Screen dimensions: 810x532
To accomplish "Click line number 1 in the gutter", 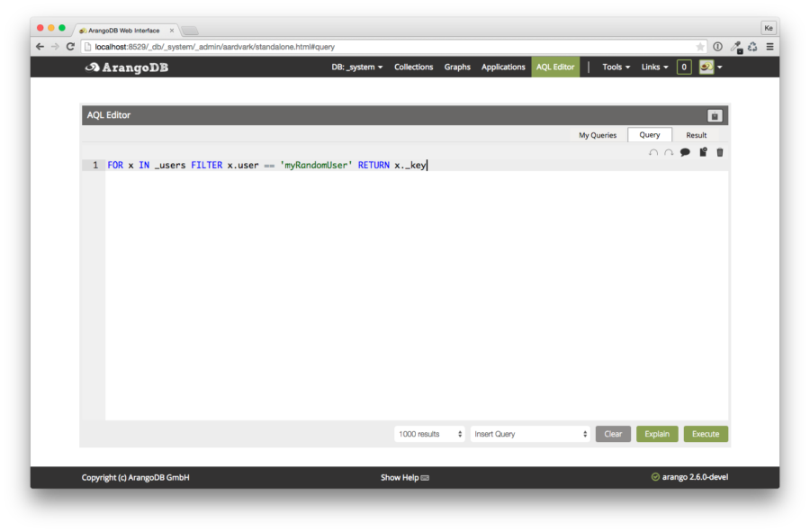I will 95,166.
